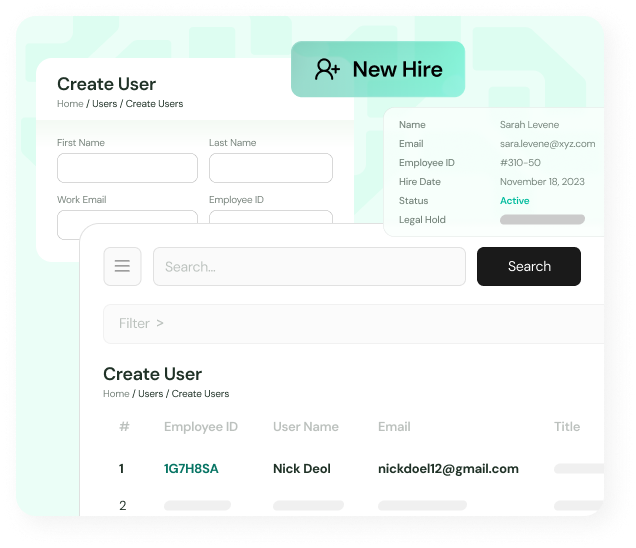The image size is (636, 548).
Task: Click the Active status in Sarah's card
Action: [515, 201]
